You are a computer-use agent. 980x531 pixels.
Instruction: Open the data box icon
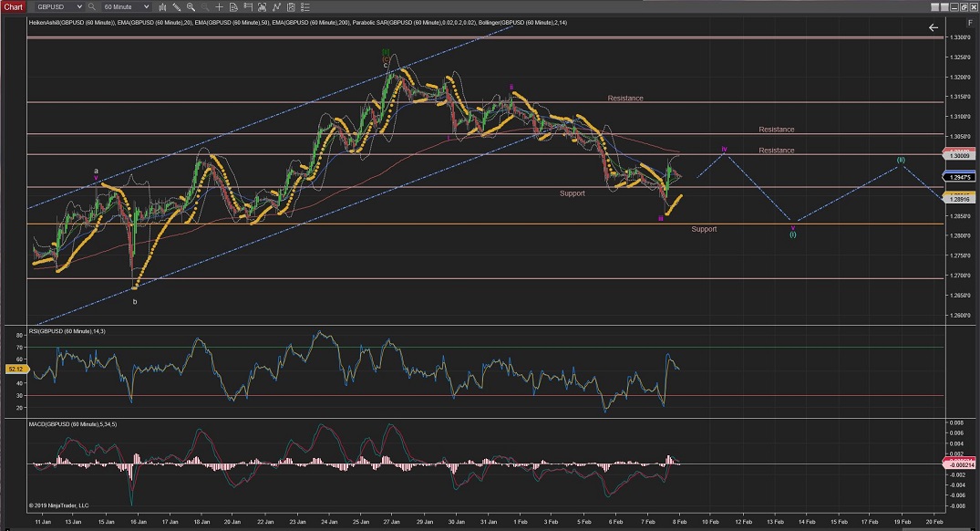(x=233, y=7)
